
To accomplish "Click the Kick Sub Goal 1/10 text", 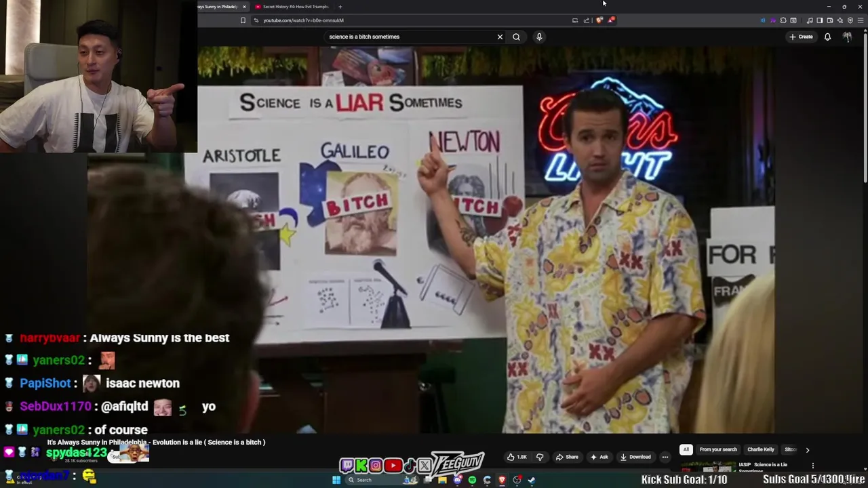I will pyautogui.click(x=684, y=479).
